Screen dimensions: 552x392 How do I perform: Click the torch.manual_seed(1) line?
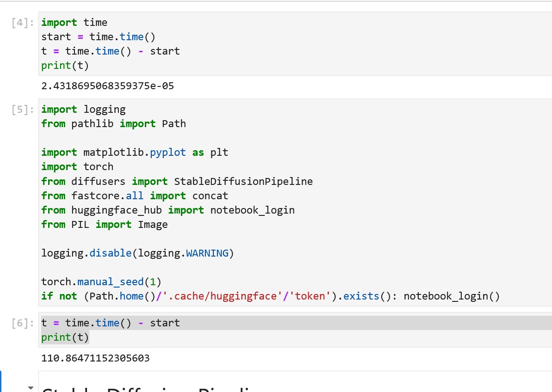click(x=101, y=282)
